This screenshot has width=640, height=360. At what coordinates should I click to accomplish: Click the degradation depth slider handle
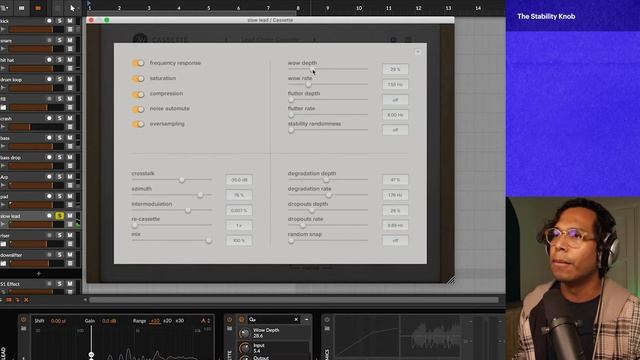click(x=326, y=180)
